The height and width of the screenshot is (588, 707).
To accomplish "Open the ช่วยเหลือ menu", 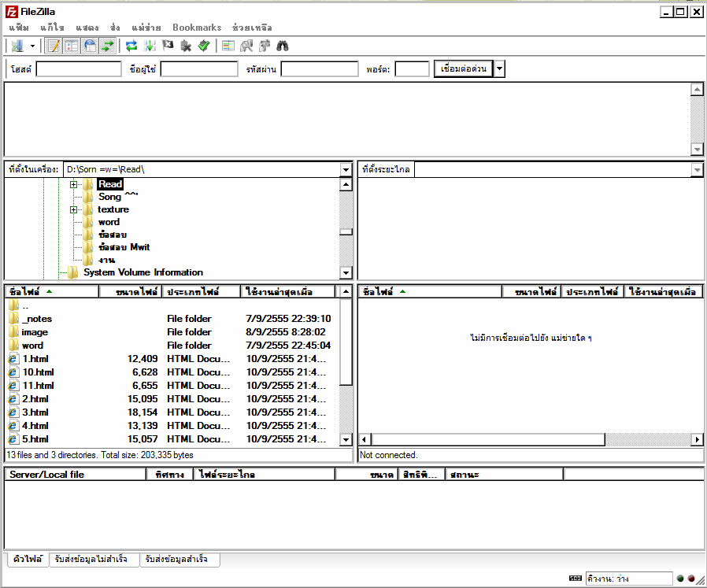I will click(x=252, y=28).
